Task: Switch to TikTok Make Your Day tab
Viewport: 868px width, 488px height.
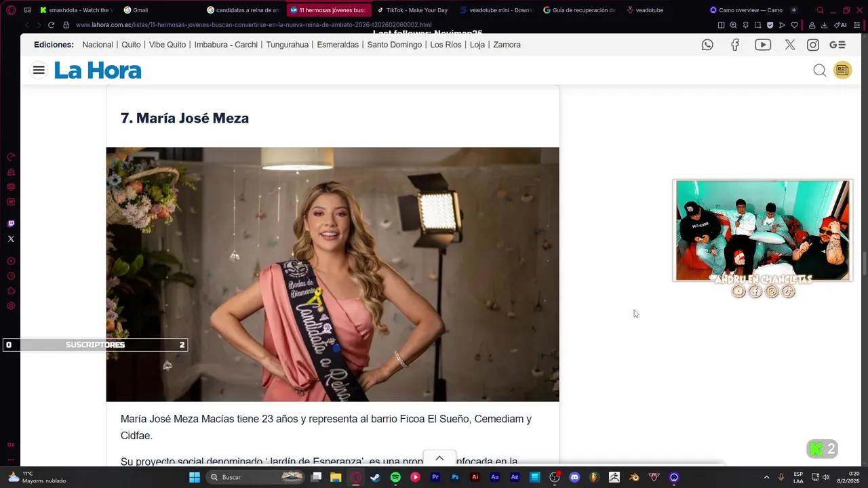Action: pyautogui.click(x=412, y=10)
